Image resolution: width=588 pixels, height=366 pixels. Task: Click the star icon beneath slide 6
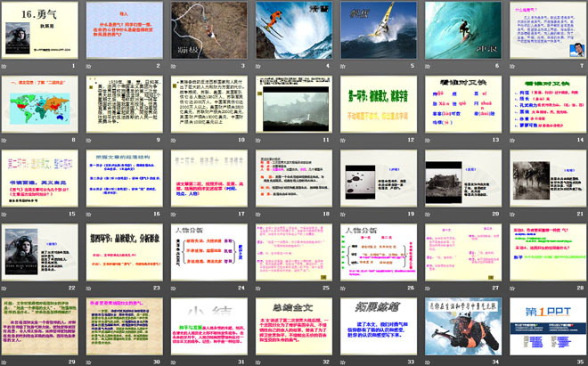pos(428,67)
